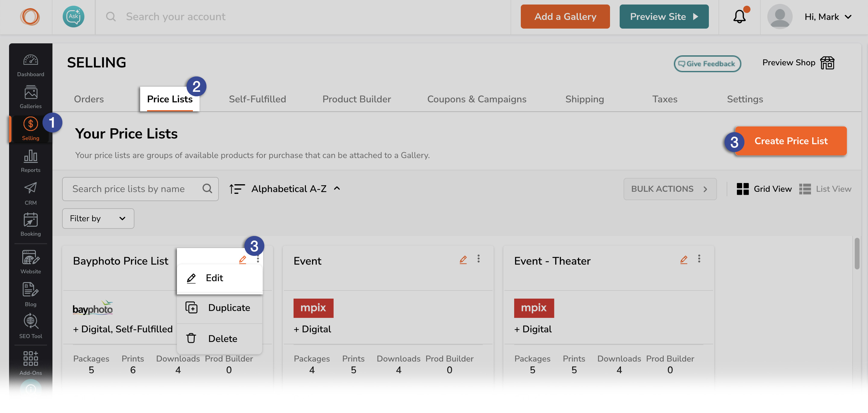Image resolution: width=868 pixels, height=413 pixels.
Task: Open the Ask AI chat icon
Action: (x=74, y=17)
